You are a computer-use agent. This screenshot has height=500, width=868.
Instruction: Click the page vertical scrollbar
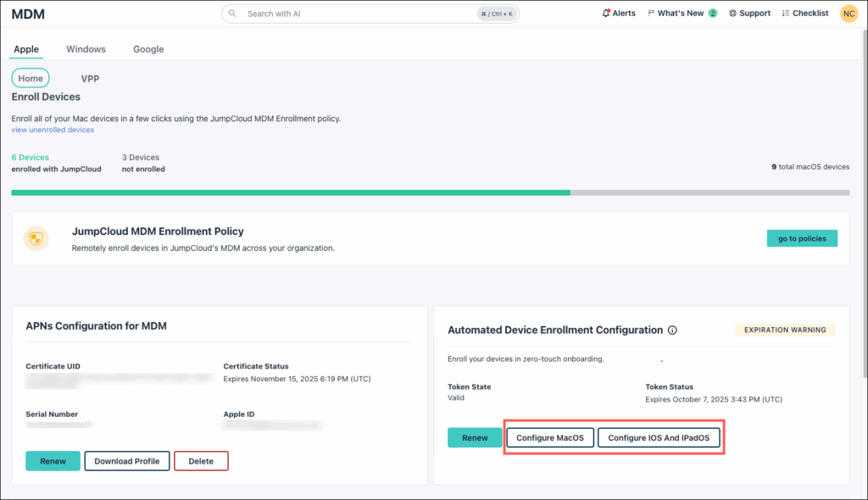tap(864, 205)
